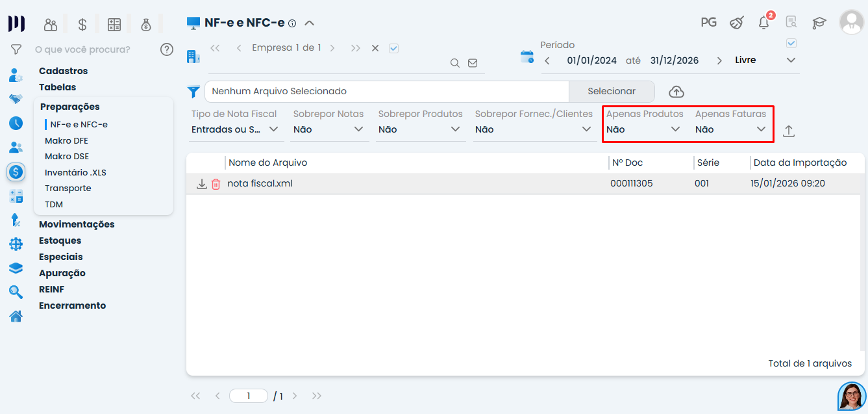Toggle the checkbox above the Livre dropdown
Viewport: 868px width, 414px height.
pos(791,44)
